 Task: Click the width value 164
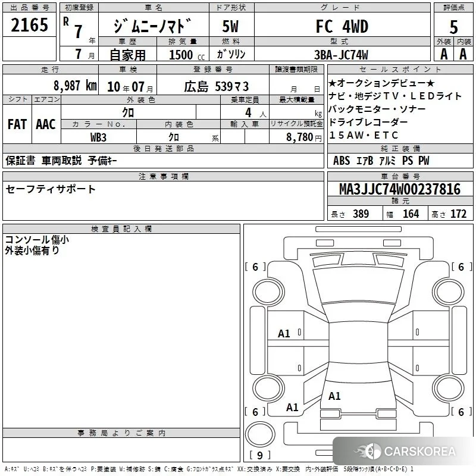(x=411, y=214)
